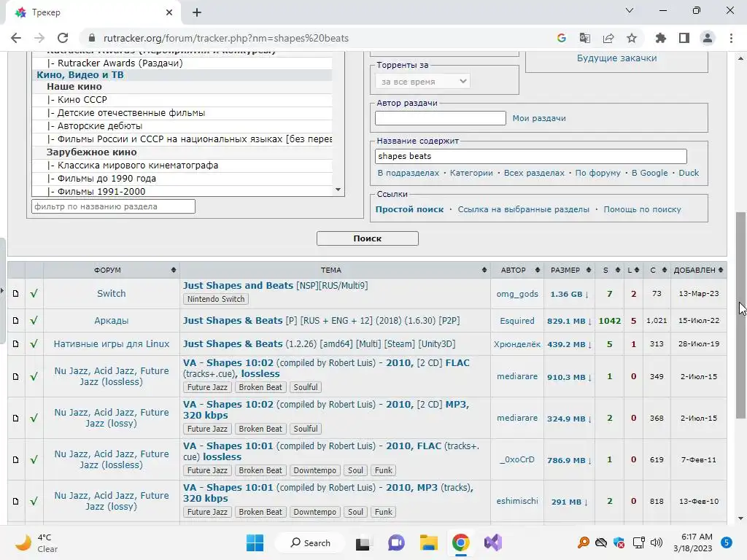The image size is (747, 560).
Task: Open the Помощь по поиску link
Action: point(642,209)
